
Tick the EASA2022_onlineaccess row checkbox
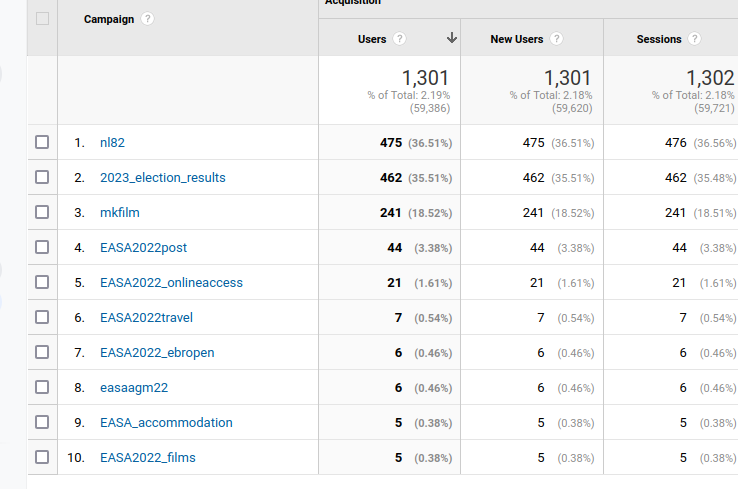tap(42, 282)
